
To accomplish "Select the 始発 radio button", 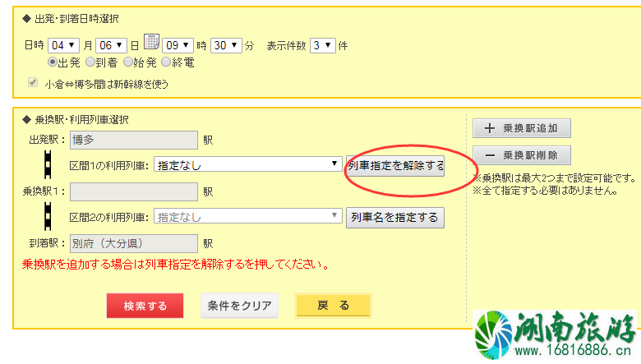I will (128, 62).
